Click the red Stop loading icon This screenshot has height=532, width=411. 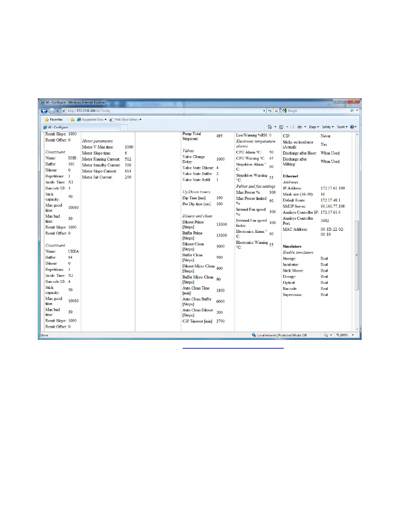pos(276,111)
